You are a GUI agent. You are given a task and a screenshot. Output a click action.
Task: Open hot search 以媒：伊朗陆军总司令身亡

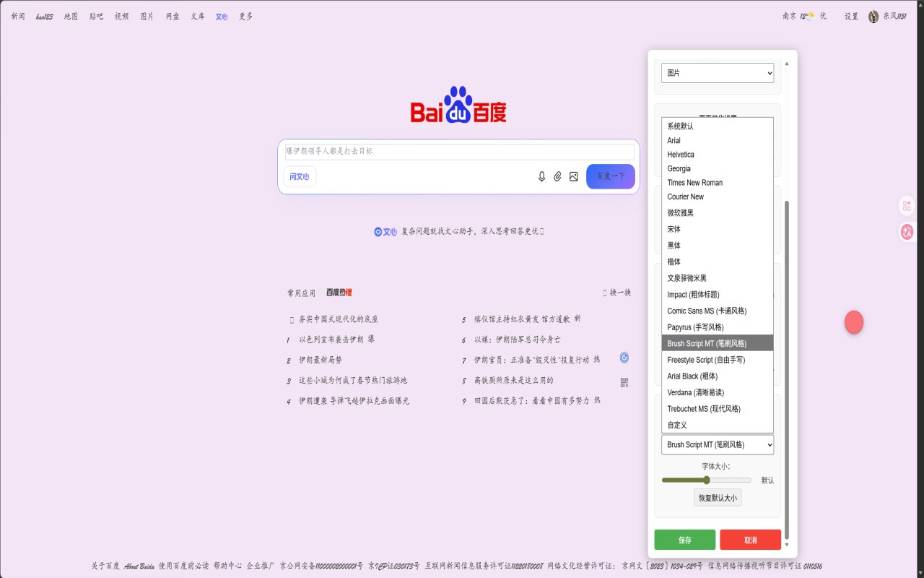(518, 340)
